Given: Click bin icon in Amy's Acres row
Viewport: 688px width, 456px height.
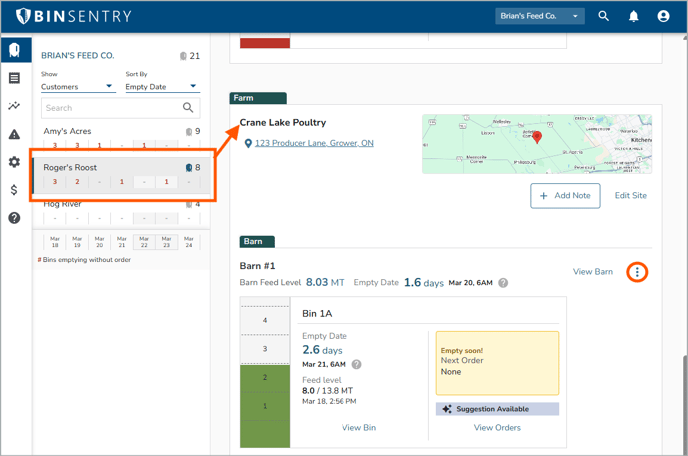Looking at the screenshot, I should (x=189, y=131).
